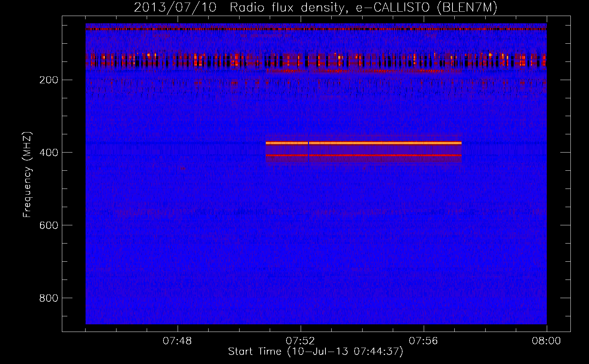Click the 'Start Time (10-Jul-13 07:44:37)' axis label
The height and width of the screenshot is (364, 589).
[316, 352]
